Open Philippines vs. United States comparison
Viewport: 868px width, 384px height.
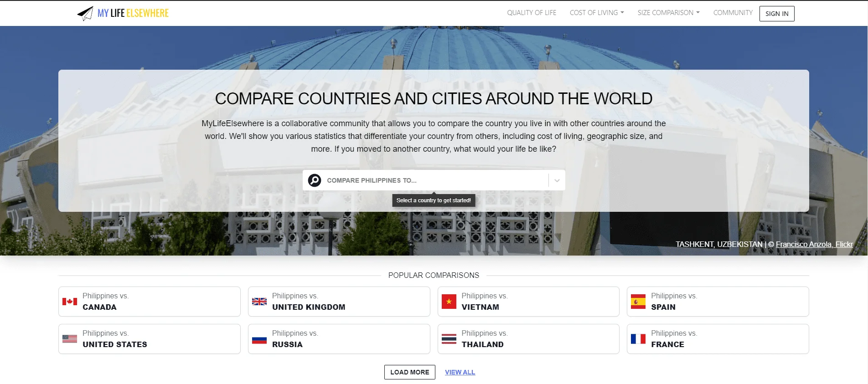pos(150,339)
